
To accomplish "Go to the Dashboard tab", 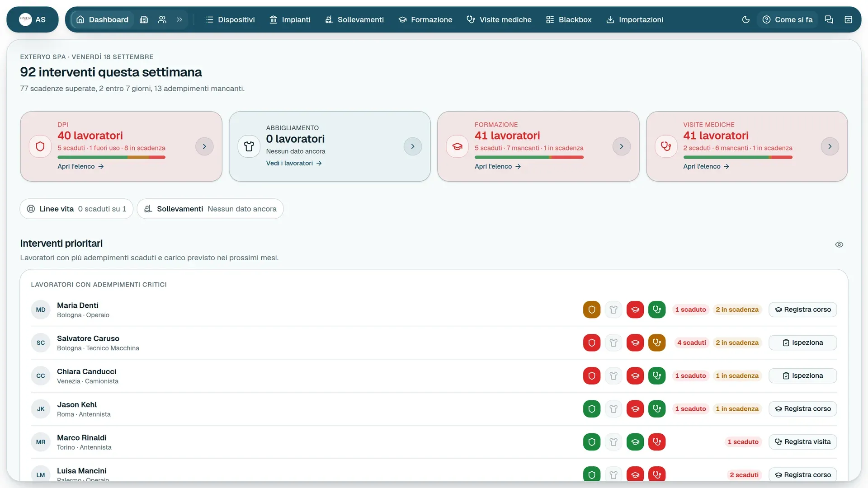I will (x=103, y=19).
